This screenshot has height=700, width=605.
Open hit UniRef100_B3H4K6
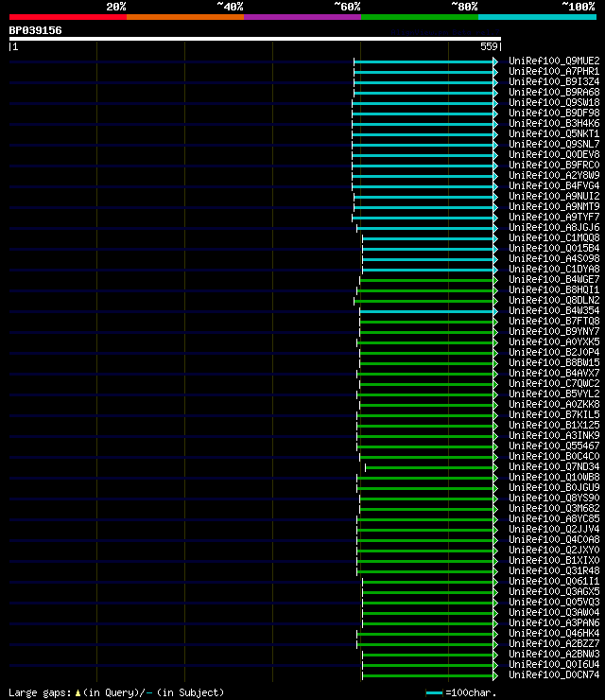pos(554,123)
